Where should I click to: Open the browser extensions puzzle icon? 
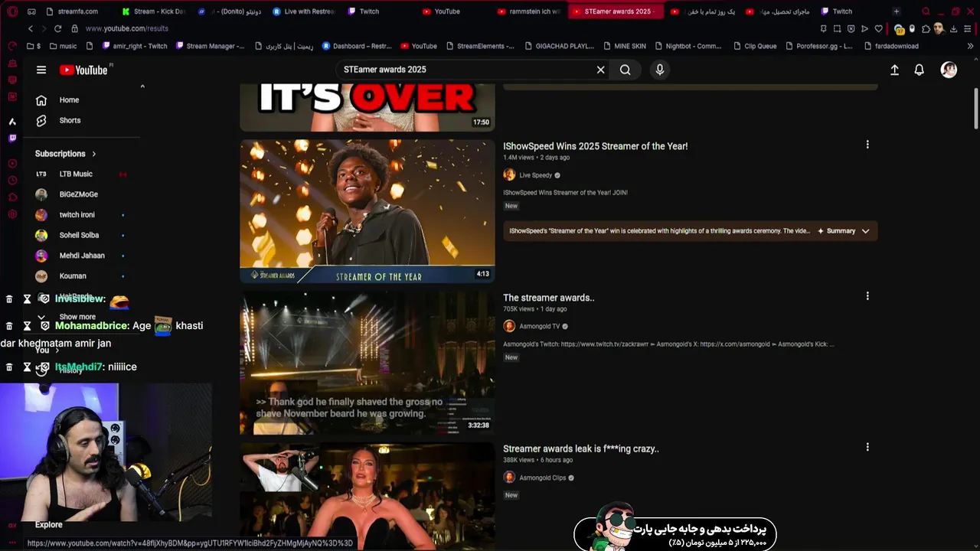(926, 28)
